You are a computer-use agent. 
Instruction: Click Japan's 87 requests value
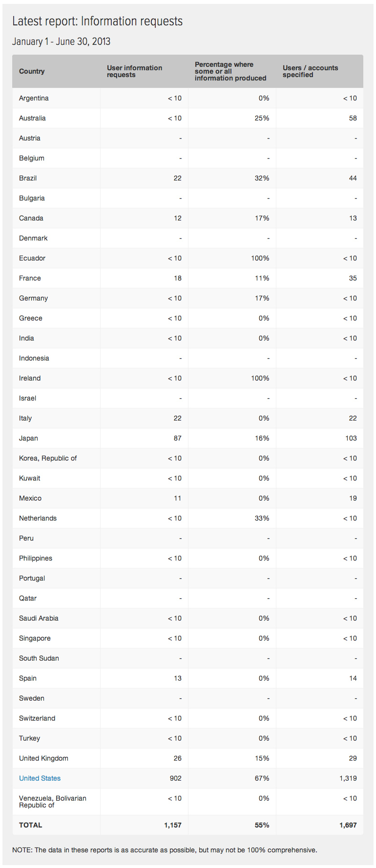click(177, 438)
